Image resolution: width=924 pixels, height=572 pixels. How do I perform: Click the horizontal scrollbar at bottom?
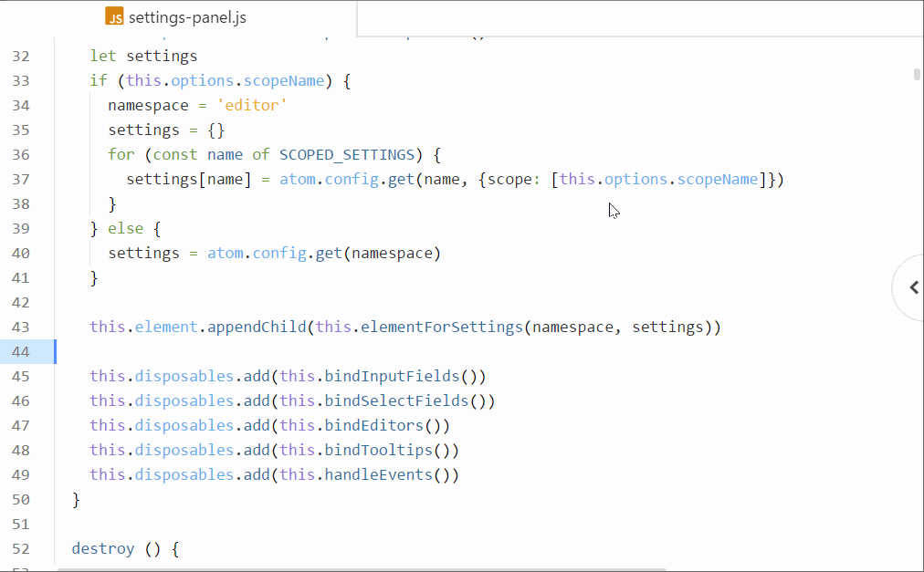pyautogui.click(x=362, y=569)
